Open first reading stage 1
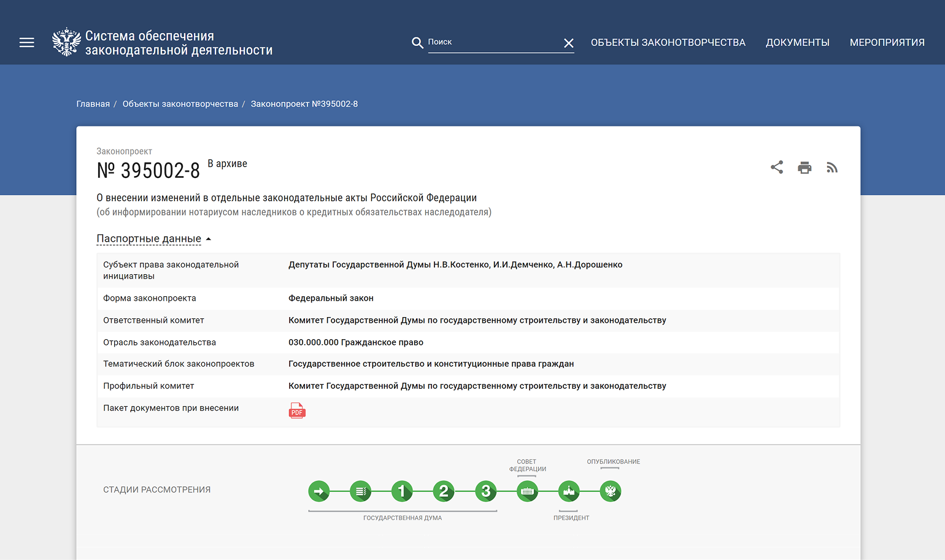This screenshot has width=945, height=560. coord(402,491)
